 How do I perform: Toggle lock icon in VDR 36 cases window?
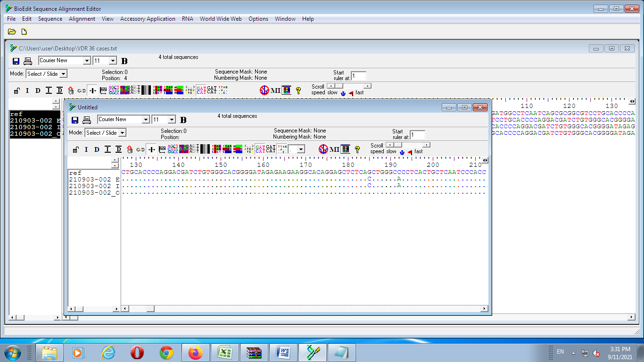tap(17, 90)
